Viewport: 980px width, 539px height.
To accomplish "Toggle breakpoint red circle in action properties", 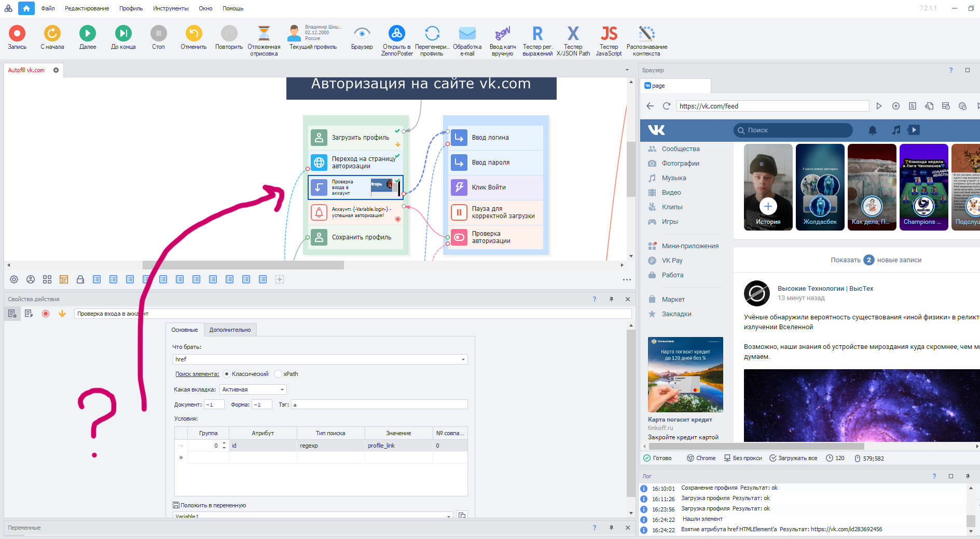I will coord(46,314).
